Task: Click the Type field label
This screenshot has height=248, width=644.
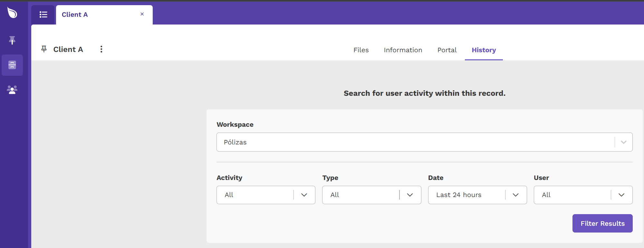Action: (x=330, y=178)
